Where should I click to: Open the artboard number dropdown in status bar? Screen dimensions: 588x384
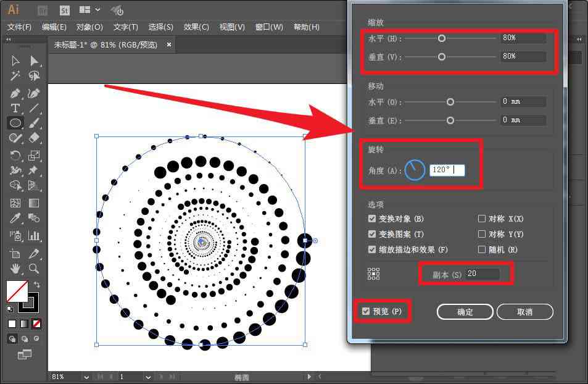(148, 377)
